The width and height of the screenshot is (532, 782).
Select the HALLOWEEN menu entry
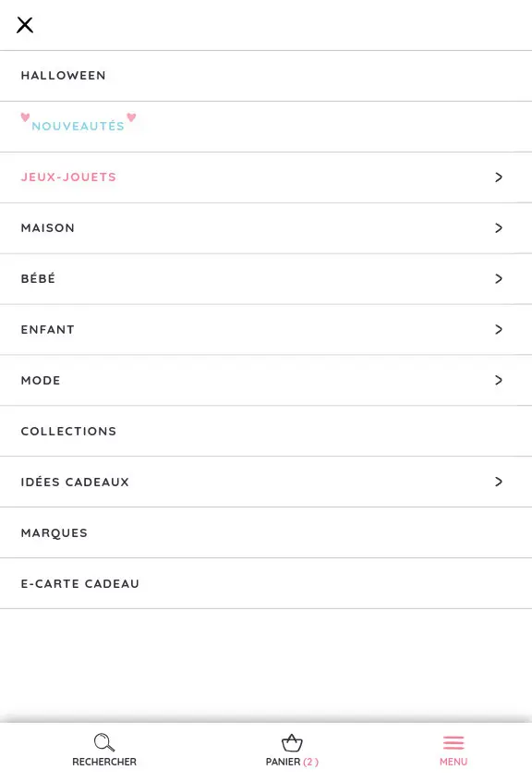pos(63,75)
